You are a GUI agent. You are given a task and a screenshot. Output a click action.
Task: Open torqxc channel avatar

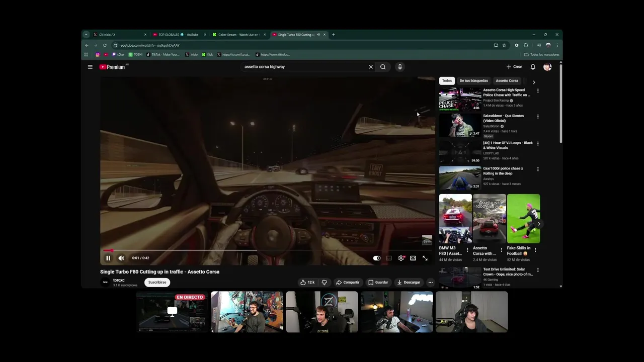(105, 282)
